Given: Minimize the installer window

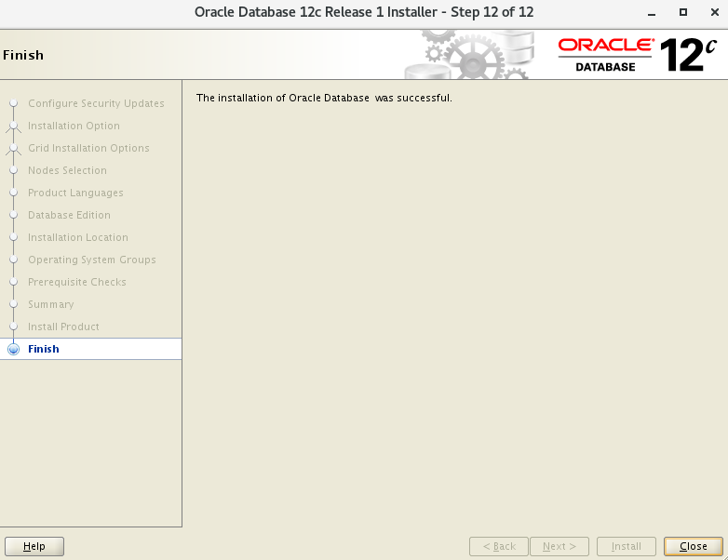Looking at the screenshot, I should click(653, 12).
